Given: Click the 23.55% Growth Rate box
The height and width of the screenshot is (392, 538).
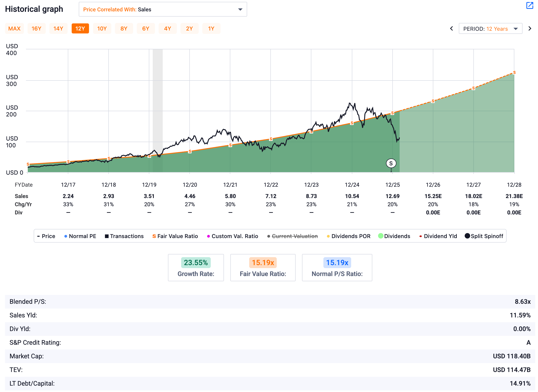Looking at the screenshot, I should coord(196,268).
